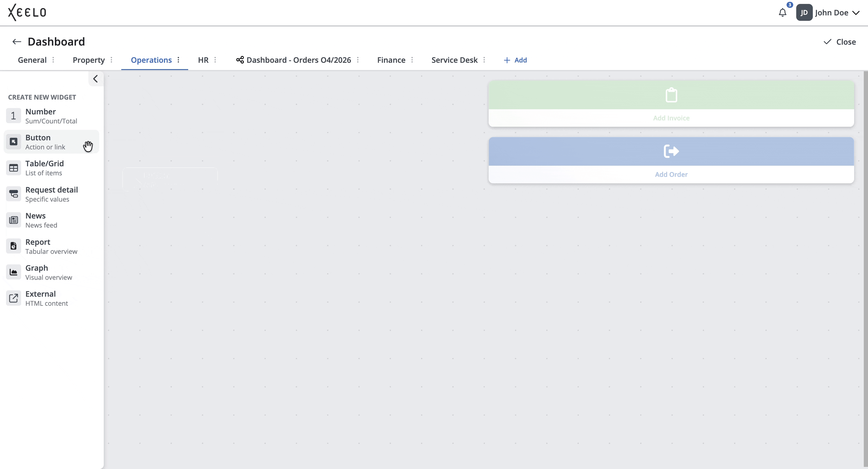The width and height of the screenshot is (868, 469).
Task: Click the share icon on Orders tab
Action: [240, 60]
